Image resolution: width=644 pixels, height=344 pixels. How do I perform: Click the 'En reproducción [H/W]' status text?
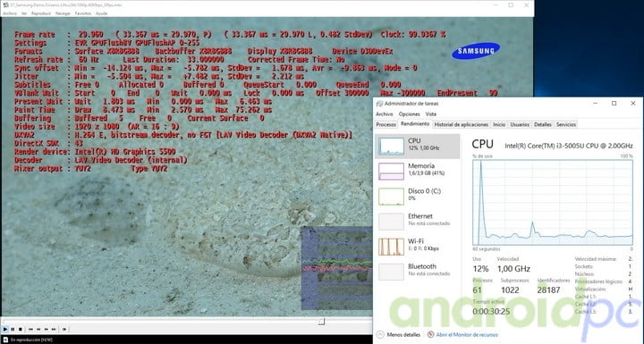pyautogui.click(x=31, y=340)
